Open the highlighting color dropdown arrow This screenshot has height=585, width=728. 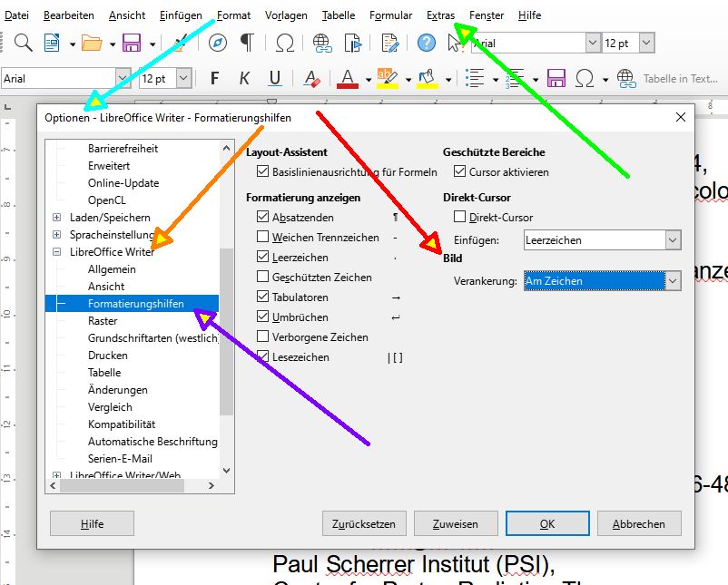point(408,80)
